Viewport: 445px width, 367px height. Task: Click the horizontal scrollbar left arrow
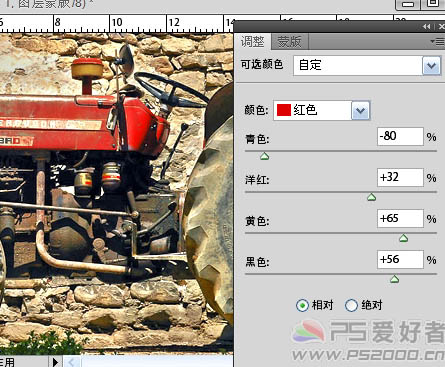[72, 362]
